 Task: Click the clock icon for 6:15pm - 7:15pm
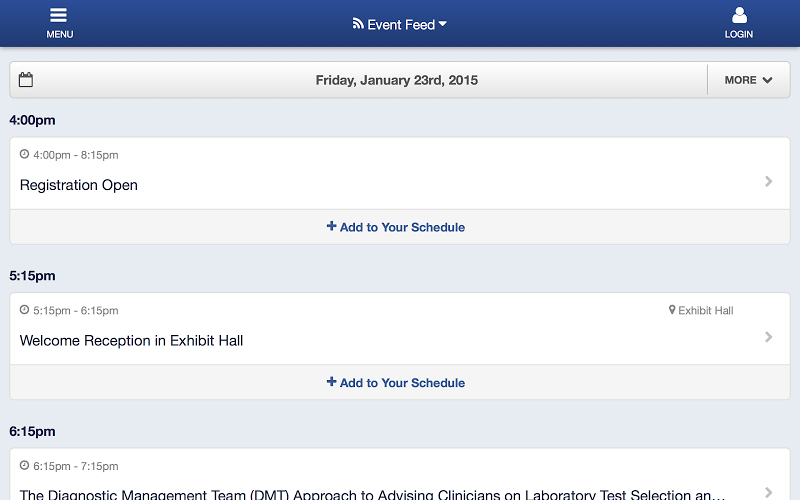click(x=24, y=465)
